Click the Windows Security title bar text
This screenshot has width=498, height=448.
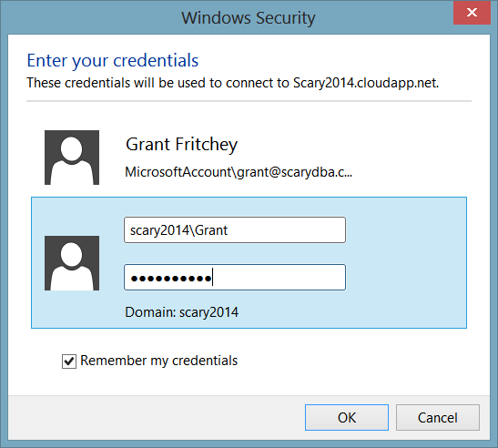(x=249, y=17)
